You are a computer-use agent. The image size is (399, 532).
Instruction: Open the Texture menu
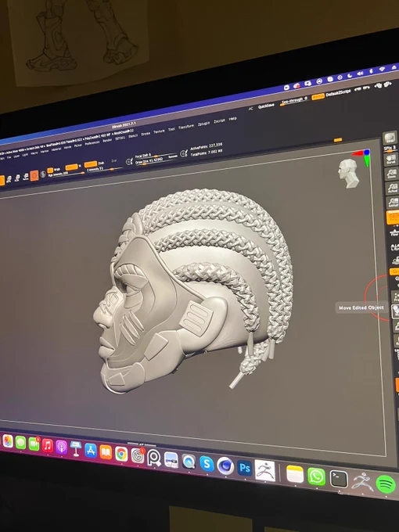click(x=159, y=131)
